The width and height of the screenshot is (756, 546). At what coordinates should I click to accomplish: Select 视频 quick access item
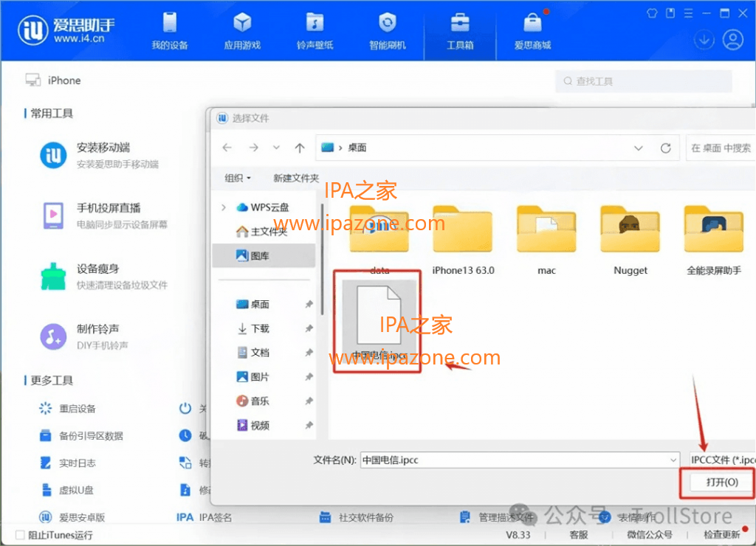(x=253, y=425)
